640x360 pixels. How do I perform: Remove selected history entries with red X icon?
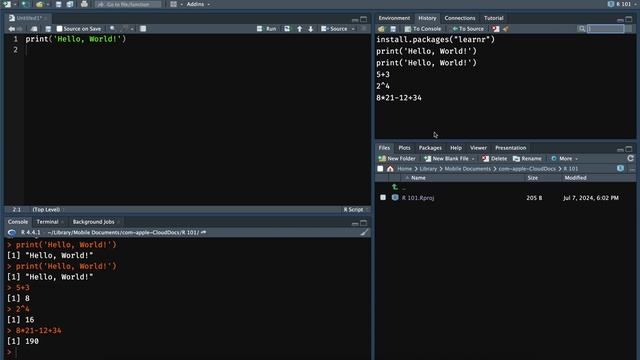[x=496, y=29]
